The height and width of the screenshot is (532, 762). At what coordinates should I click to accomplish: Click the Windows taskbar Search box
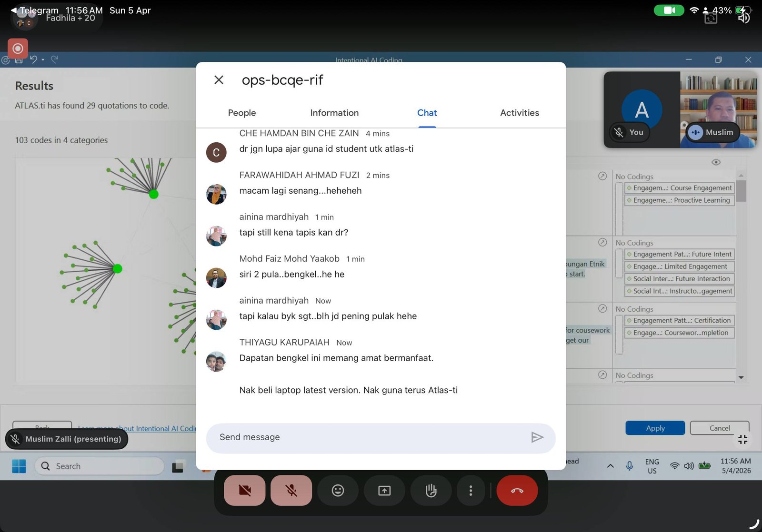(99, 466)
